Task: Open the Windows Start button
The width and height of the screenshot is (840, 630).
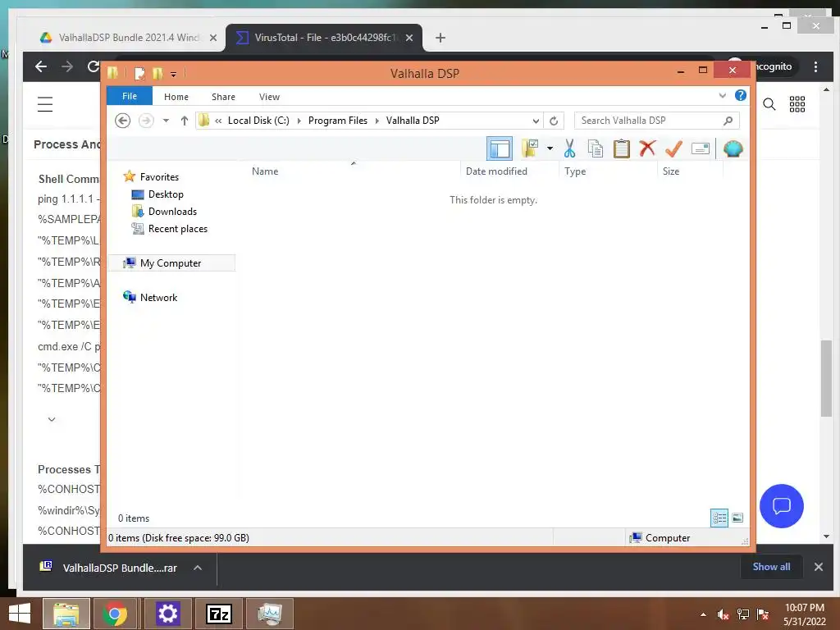Action: 20,614
